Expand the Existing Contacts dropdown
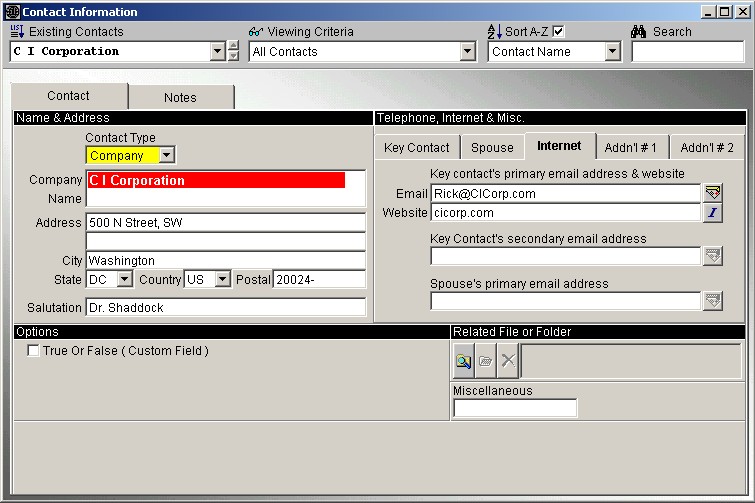The image size is (755, 503). tap(218, 51)
